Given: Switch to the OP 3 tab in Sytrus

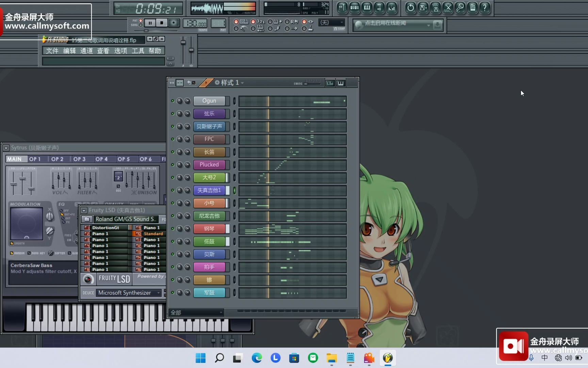Looking at the screenshot, I should click(80, 159).
